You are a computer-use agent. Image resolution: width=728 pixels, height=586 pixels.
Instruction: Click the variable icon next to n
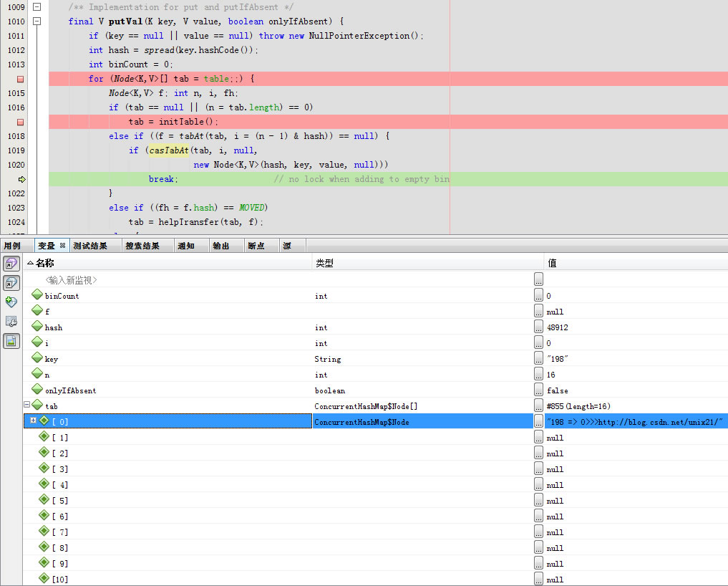37,373
